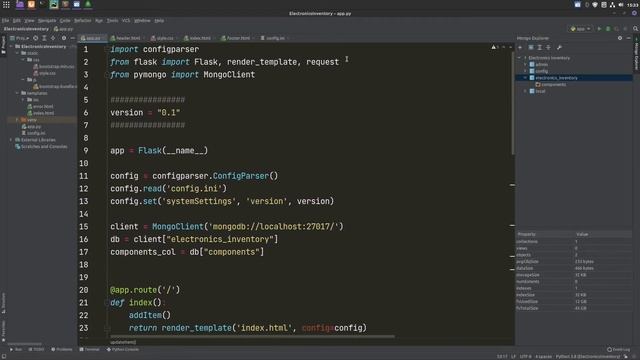The height and width of the screenshot is (360, 640).
Task: Open Project panel settings gear
Action: tap(64, 38)
